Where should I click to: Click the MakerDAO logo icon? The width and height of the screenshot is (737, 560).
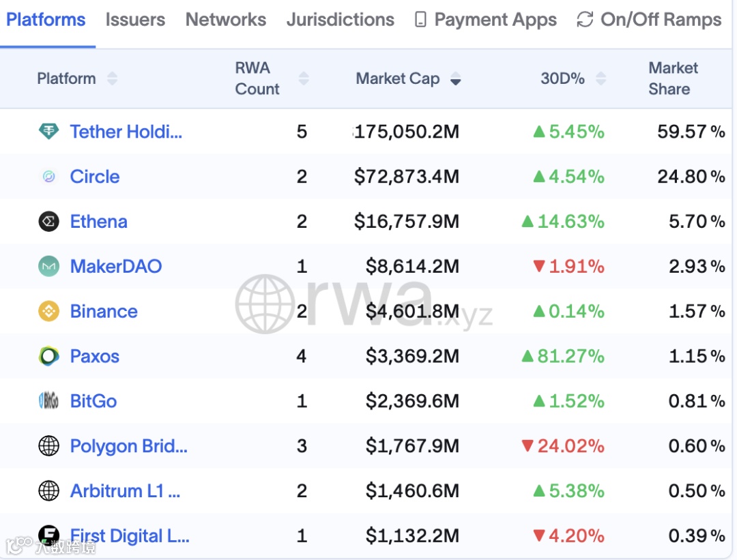[49, 267]
